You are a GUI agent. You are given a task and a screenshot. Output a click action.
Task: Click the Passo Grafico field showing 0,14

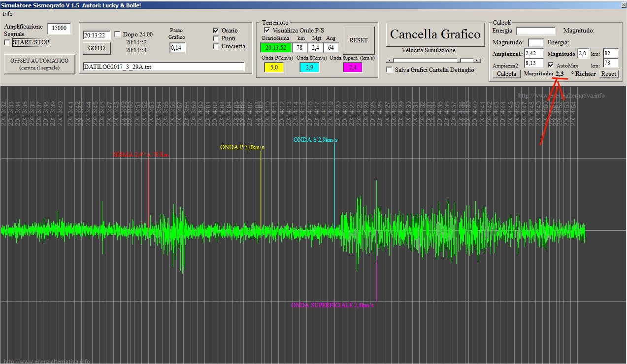click(177, 48)
